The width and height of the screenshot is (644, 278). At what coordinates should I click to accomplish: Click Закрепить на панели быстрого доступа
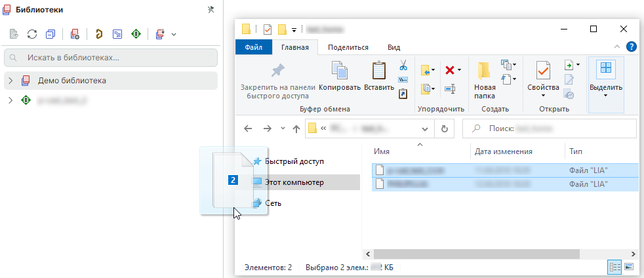277,82
